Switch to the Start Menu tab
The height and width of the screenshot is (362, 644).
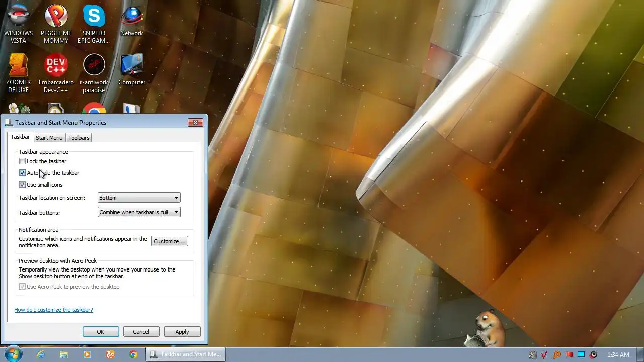[49, 138]
